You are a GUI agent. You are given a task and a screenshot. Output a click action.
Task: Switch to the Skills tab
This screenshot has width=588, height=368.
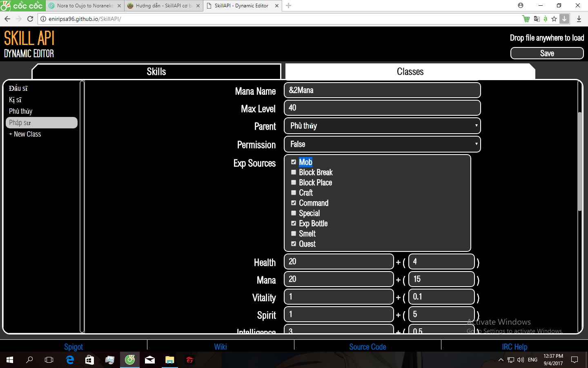(x=156, y=72)
